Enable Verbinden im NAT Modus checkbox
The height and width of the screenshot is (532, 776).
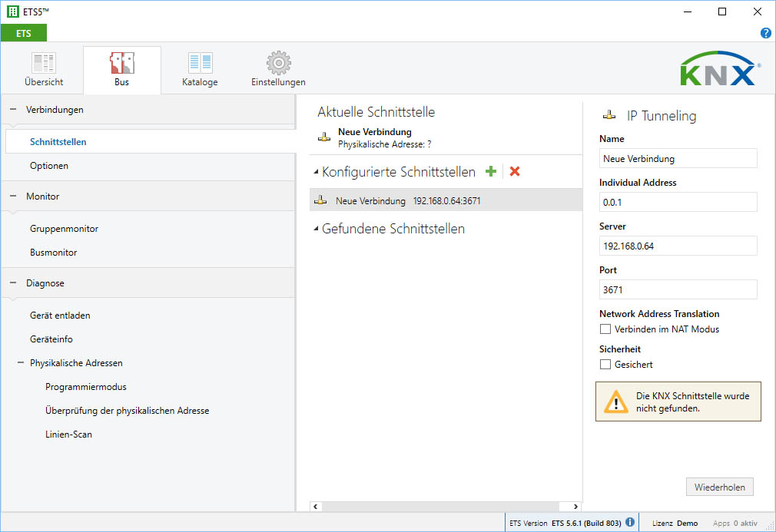coord(605,329)
